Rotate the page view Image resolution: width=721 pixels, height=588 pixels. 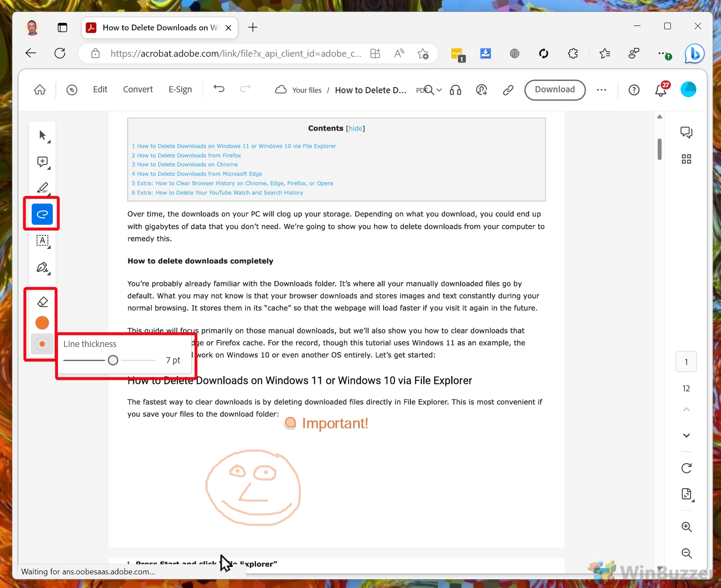pos(686,468)
